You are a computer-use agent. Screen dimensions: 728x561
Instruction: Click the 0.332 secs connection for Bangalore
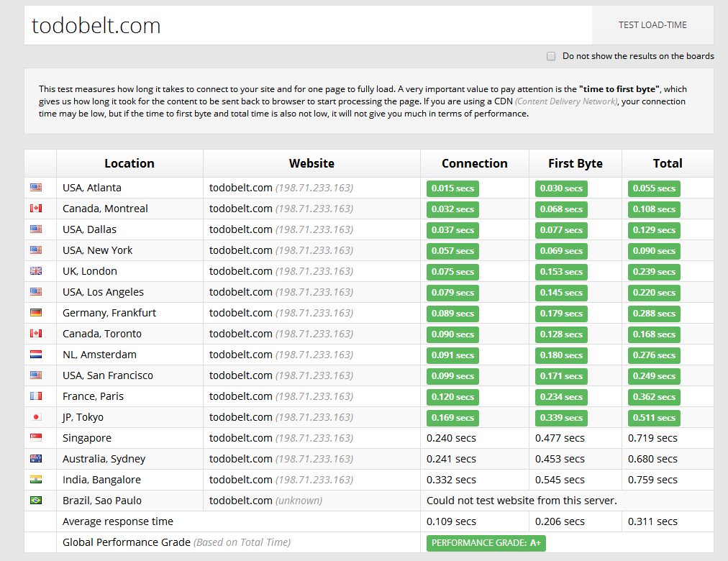tap(451, 480)
